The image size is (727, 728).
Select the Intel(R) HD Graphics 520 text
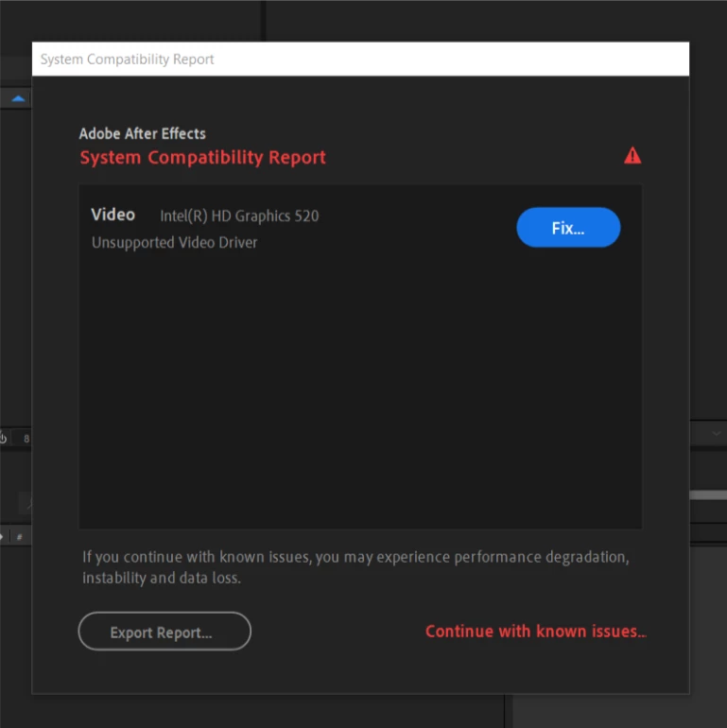click(239, 216)
